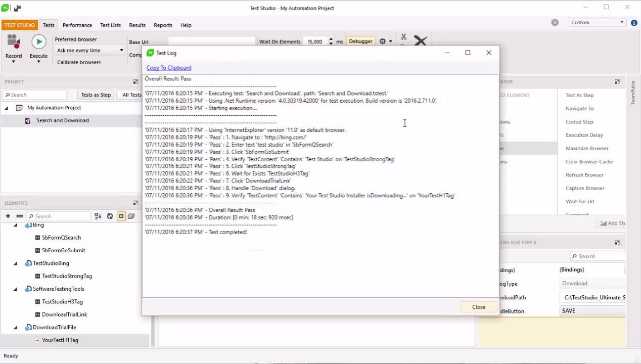Image resolution: width=641 pixels, height=364 pixels.
Task: Collapse the TestStudioBing node
Action: (15, 263)
